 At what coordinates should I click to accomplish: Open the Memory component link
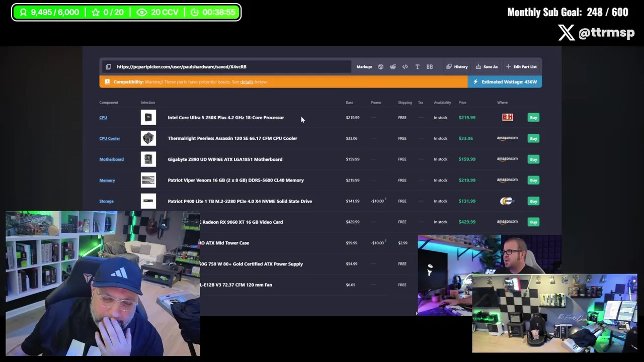[107, 180]
